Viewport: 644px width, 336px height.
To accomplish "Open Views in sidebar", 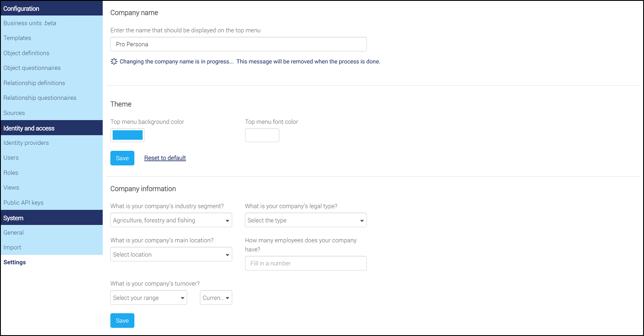I will pyautogui.click(x=11, y=188).
